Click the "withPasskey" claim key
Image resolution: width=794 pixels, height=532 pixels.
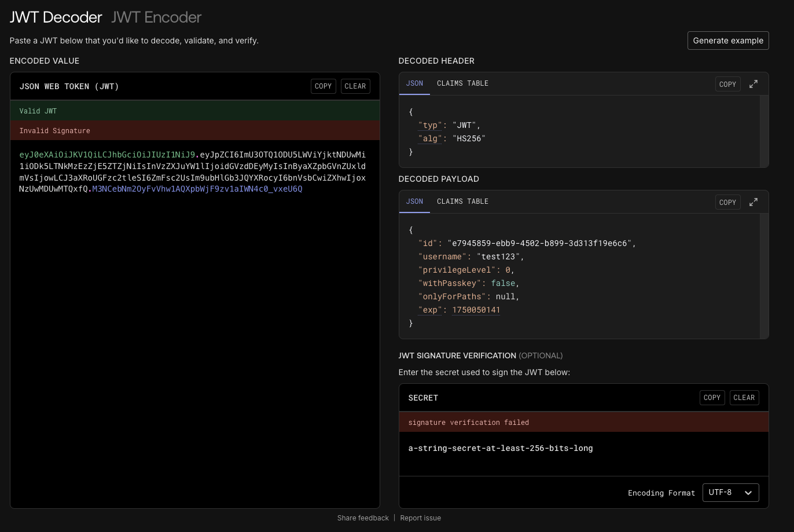pos(450,283)
